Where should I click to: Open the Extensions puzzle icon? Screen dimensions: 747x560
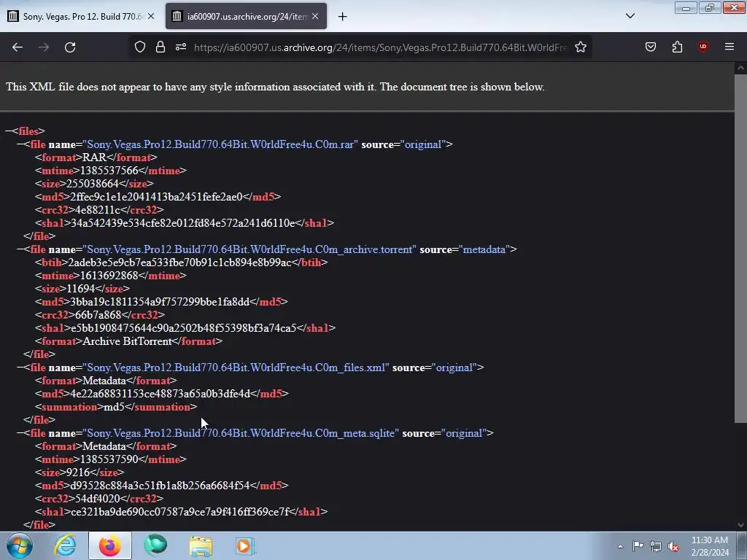coord(677,47)
